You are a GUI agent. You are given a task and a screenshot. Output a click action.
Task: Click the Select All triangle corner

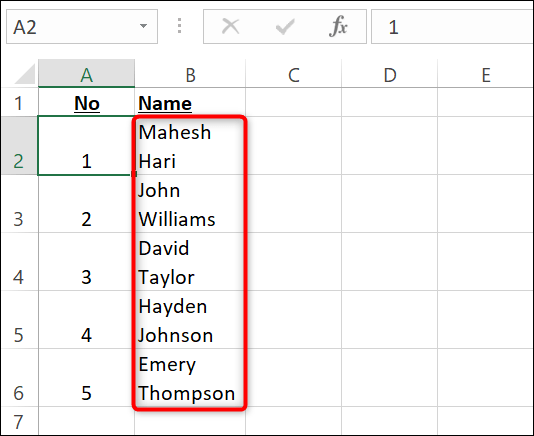point(25,74)
